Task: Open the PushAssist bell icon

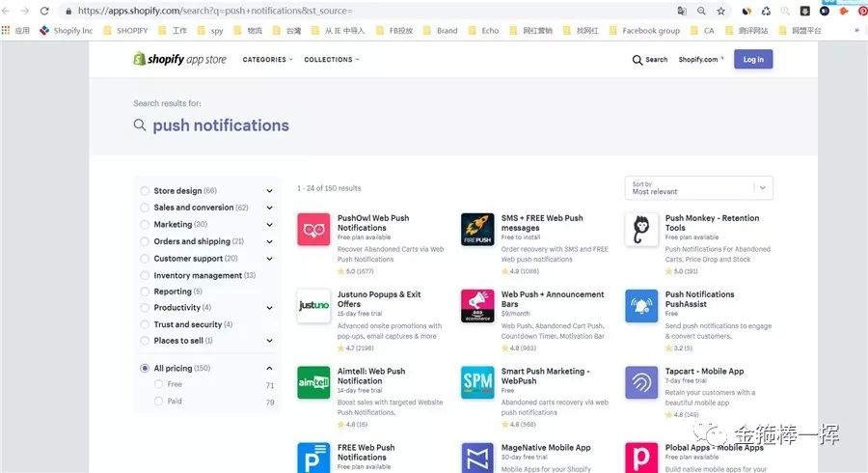Action: click(x=641, y=306)
